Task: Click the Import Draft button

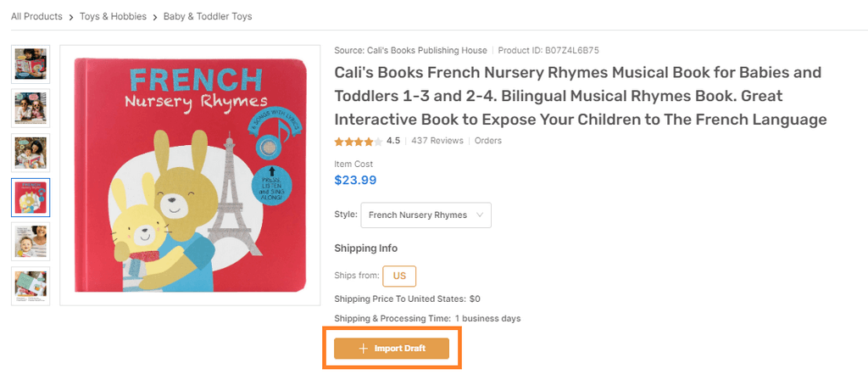Action: tap(392, 349)
